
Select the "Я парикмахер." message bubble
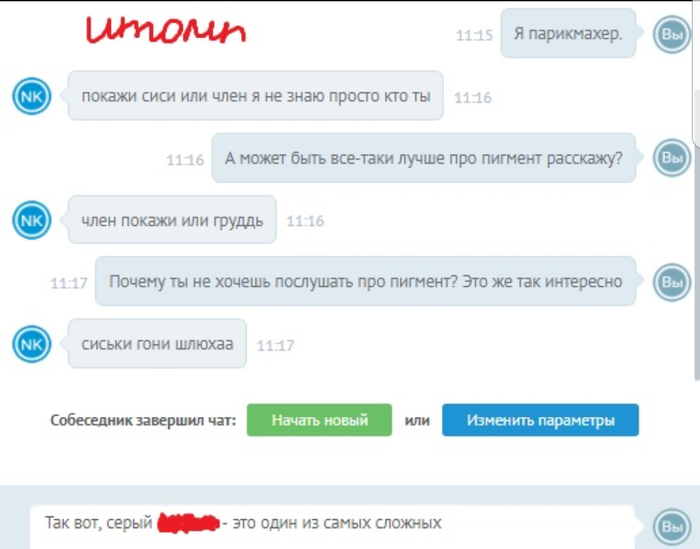[568, 33]
